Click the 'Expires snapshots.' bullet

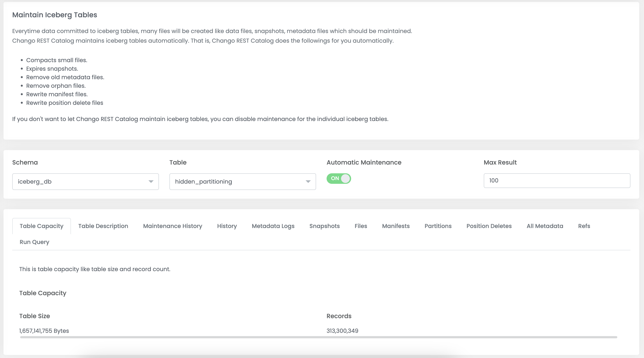(x=52, y=69)
